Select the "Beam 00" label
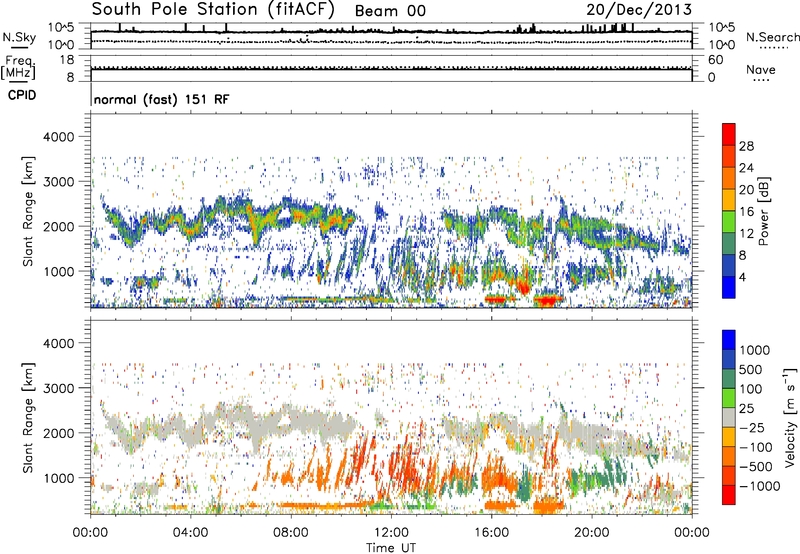Image resolution: width=800 pixels, height=554 pixels. click(x=390, y=11)
